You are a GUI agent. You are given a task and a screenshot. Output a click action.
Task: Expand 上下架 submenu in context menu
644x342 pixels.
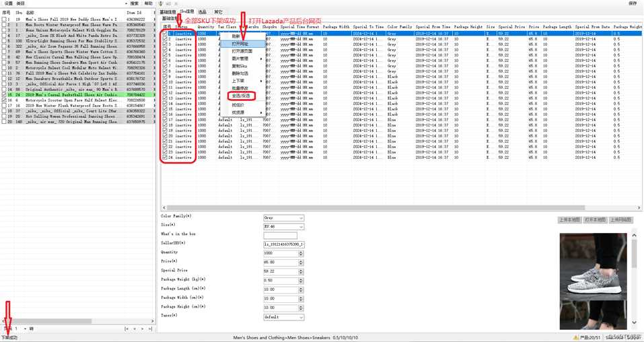[246, 81]
